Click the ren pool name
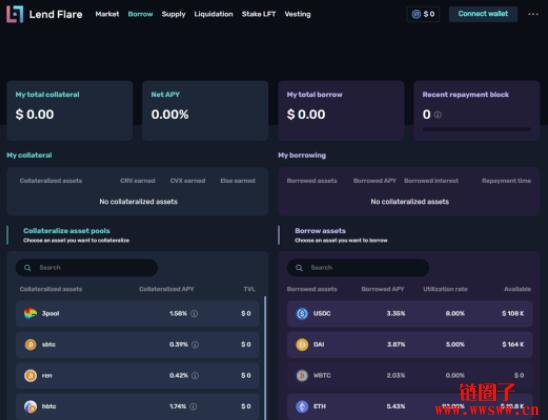The height and width of the screenshot is (420, 548). (47, 376)
